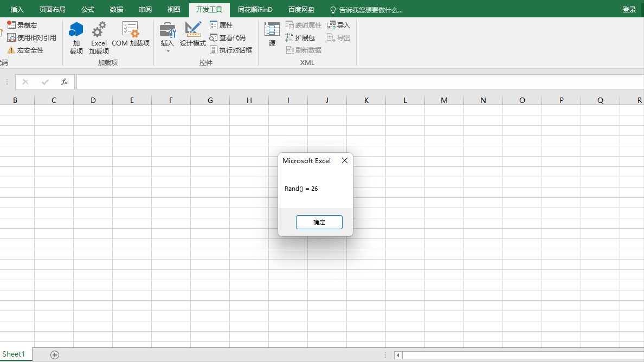Select column M header
Screen dimensions: 644x362
coord(444,100)
